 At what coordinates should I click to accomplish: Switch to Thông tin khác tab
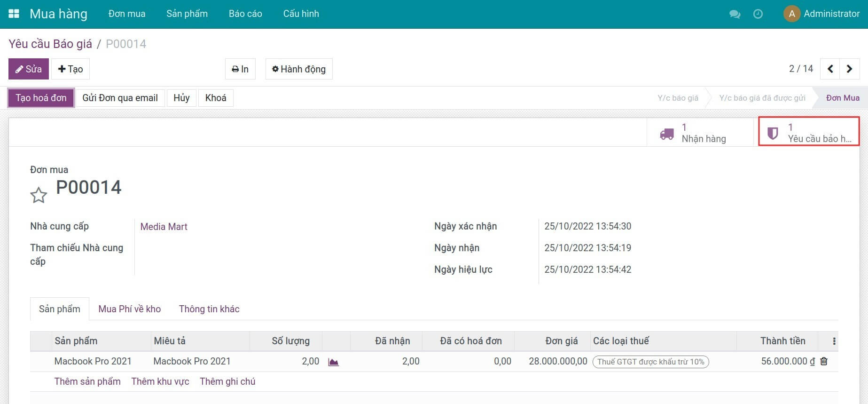209,309
